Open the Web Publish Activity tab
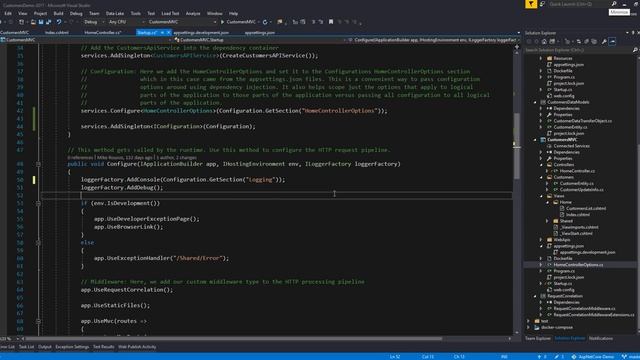The image size is (640, 360). click(x=137, y=347)
